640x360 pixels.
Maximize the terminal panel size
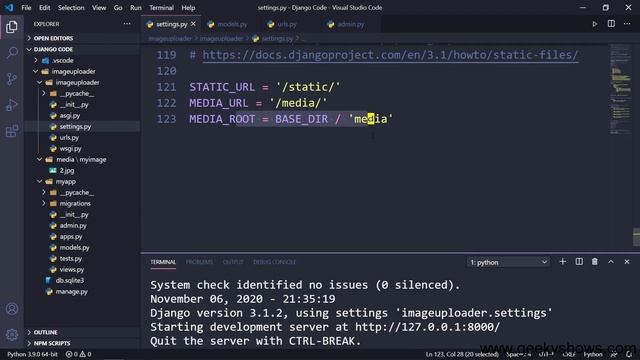point(611,262)
